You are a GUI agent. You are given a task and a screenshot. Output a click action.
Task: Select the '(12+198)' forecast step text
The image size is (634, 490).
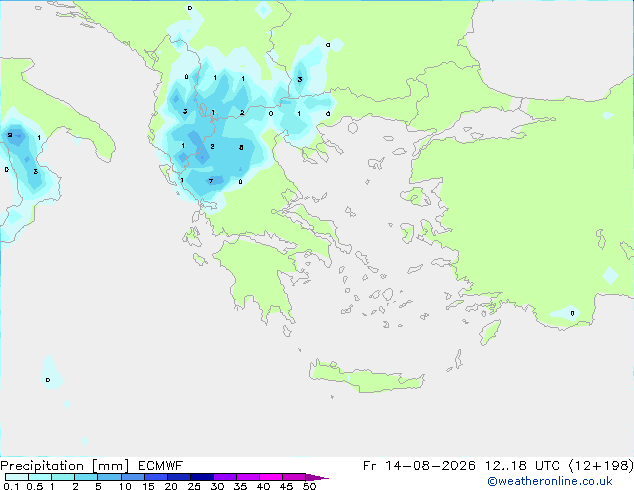pos(601,466)
